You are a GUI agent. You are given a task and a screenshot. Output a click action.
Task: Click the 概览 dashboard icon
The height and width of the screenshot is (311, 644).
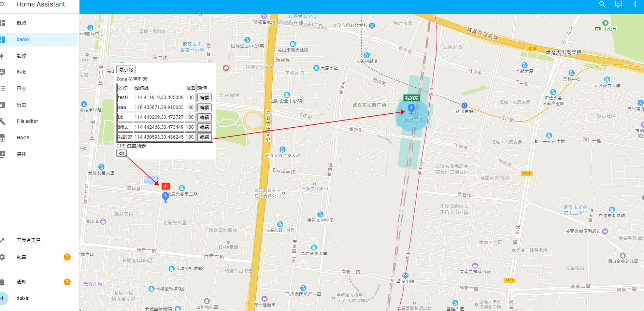coord(2,23)
